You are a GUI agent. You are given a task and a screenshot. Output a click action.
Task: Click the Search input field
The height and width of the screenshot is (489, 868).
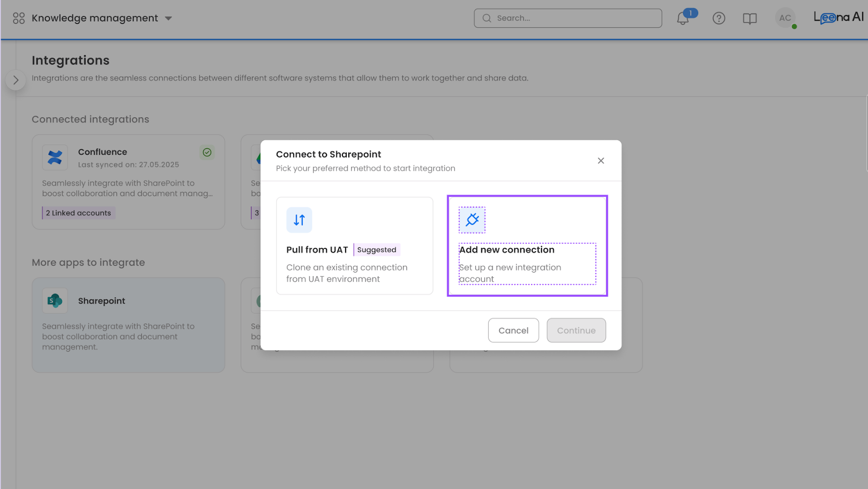pos(568,18)
